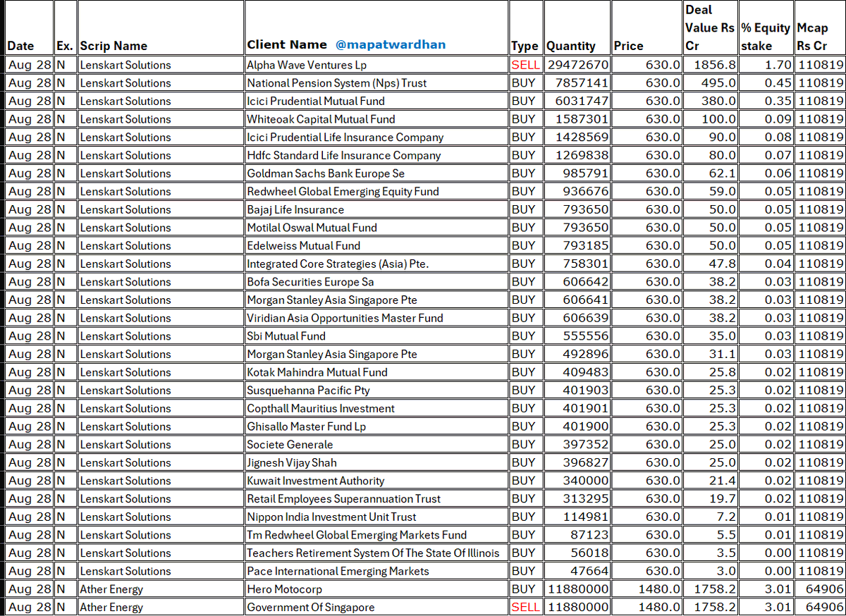Click the Quantity column header
Screen dimensions: 846x616
578,28
